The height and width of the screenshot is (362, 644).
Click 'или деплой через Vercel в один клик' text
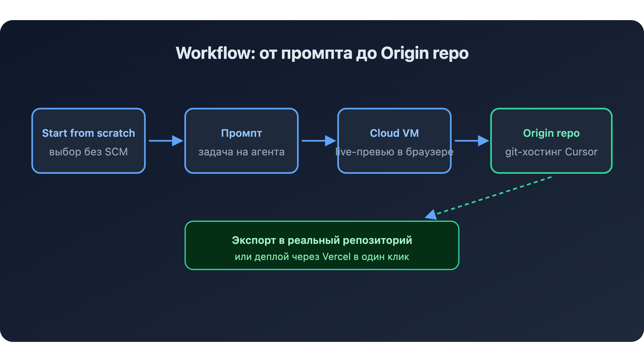(x=322, y=256)
